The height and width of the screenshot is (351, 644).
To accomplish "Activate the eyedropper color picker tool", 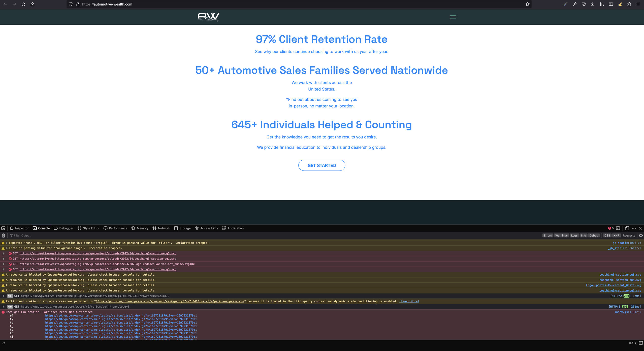I will coord(565,4).
